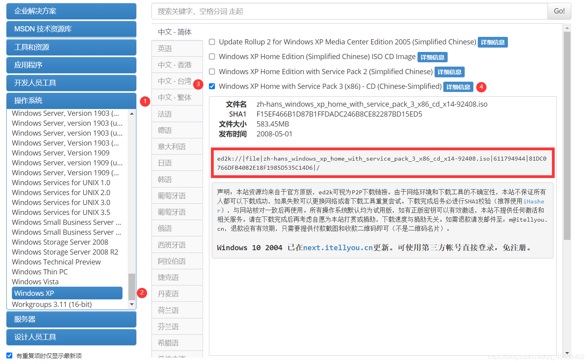Screen dimensions: 588x364
Task: Open 详细信息 for Update Rollup 2 entry
Action: point(492,42)
